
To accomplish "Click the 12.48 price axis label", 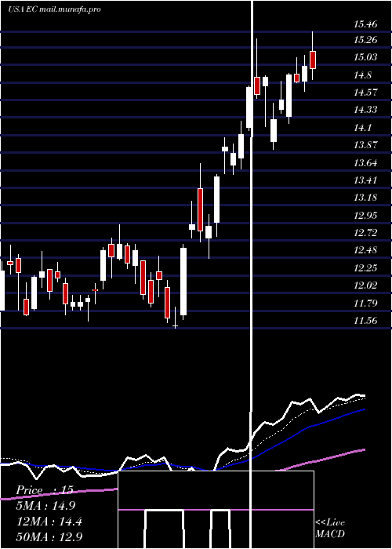I will point(365,250).
